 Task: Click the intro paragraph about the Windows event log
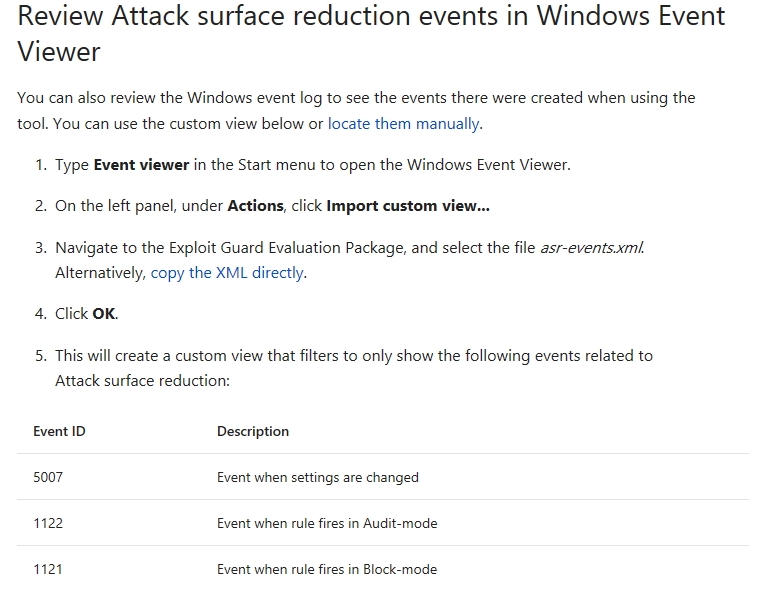point(356,98)
